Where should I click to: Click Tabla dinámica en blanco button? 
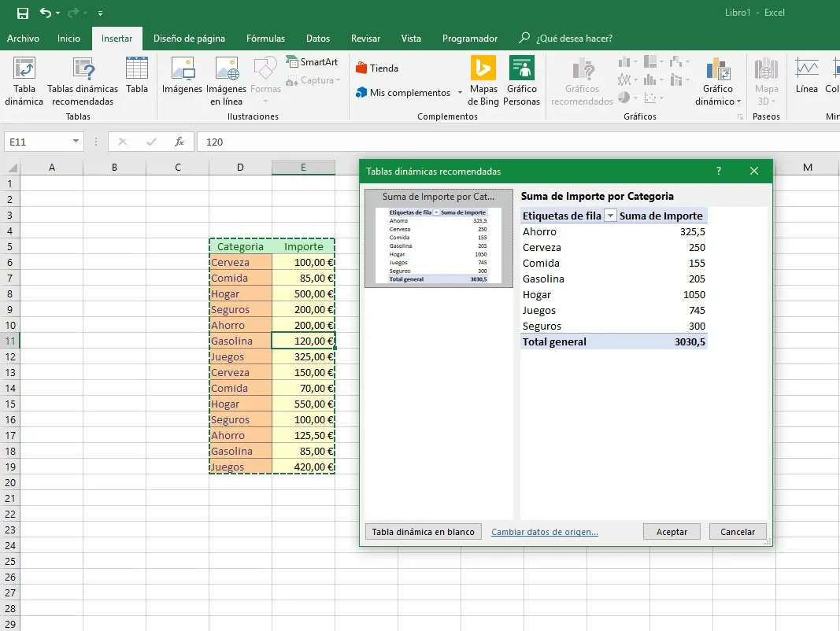coord(424,532)
